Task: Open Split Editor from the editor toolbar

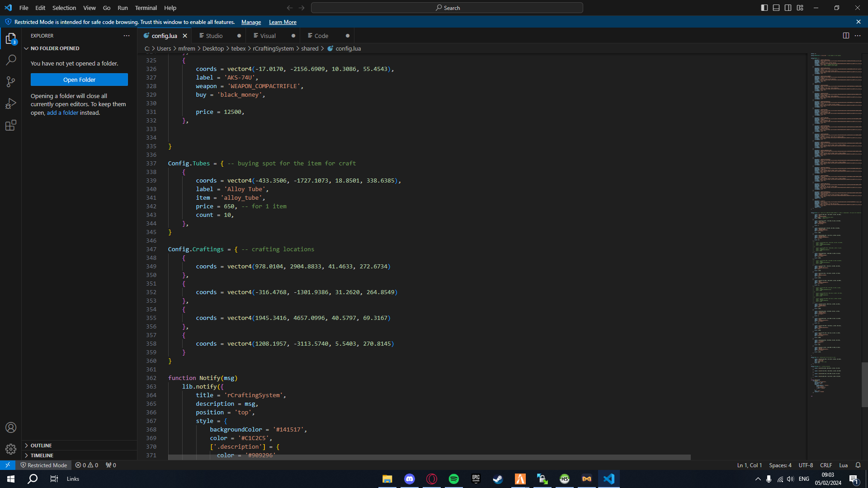Action: click(846, 35)
